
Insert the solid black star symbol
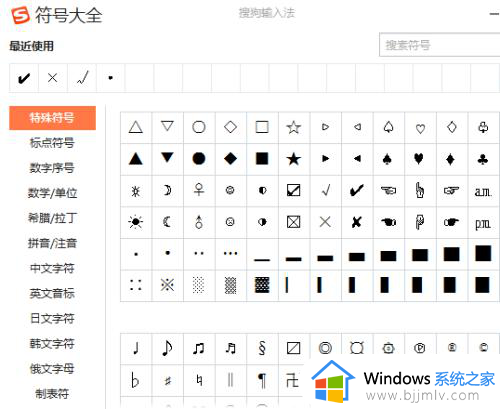pyautogui.click(x=294, y=159)
